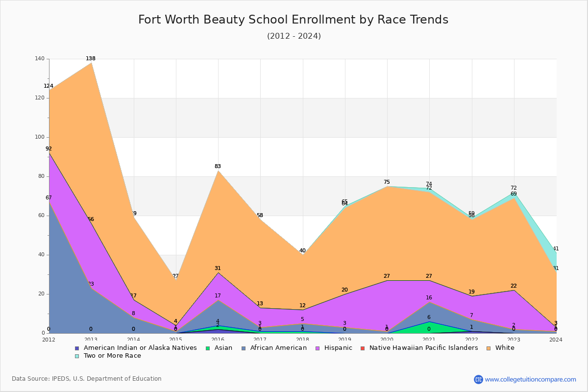588x392 pixels.
Task: Click the subtitle (2012 - 2024)
Action: tap(294, 36)
